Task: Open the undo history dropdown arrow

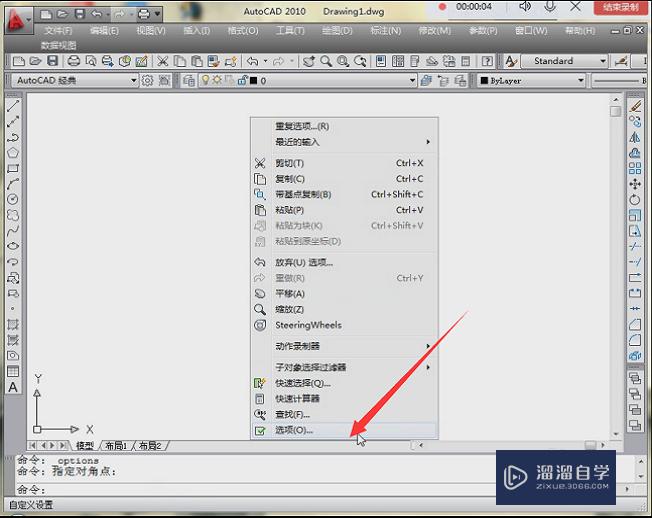Action: [x=265, y=61]
